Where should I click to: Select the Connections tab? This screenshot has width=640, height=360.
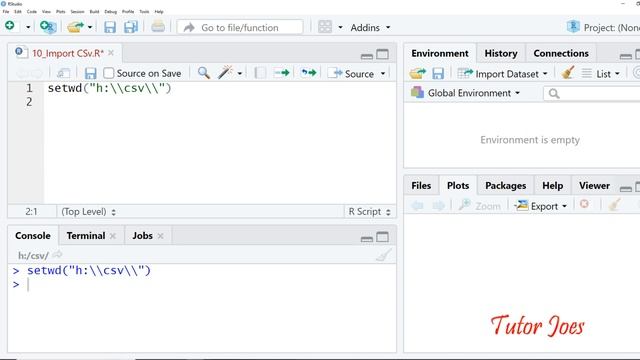point(561,53)
